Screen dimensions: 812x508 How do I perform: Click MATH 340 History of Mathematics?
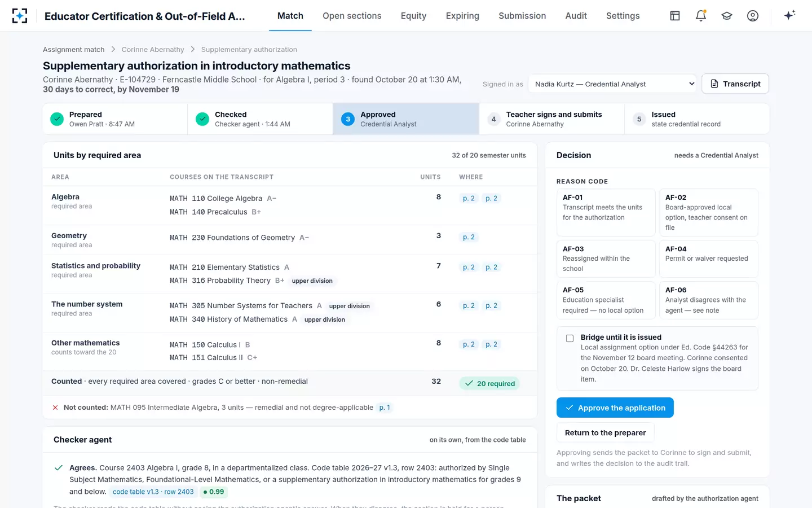click(229, 319)
